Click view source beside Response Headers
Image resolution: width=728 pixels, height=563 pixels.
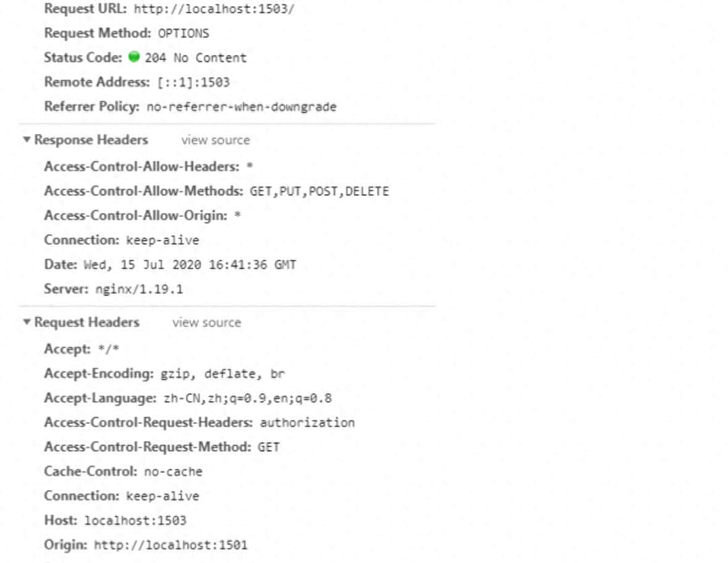[216, 140]
